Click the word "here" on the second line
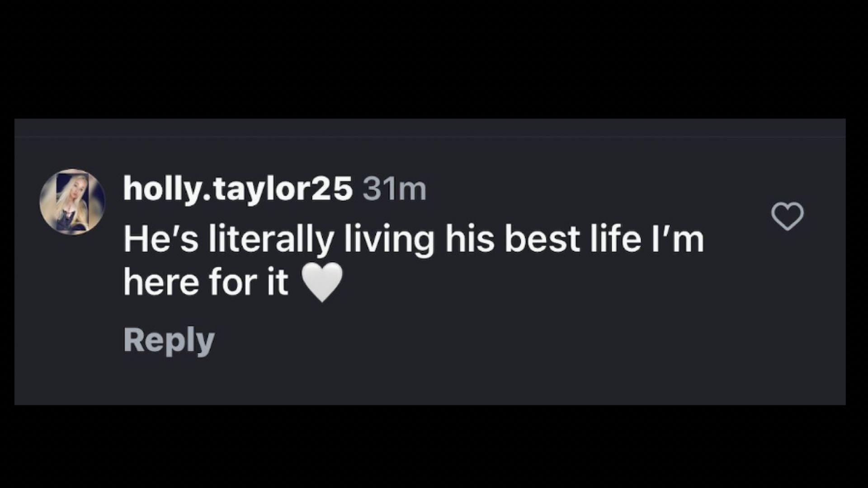The width and height of the screenshot is (868, 488). pos(161,282)
